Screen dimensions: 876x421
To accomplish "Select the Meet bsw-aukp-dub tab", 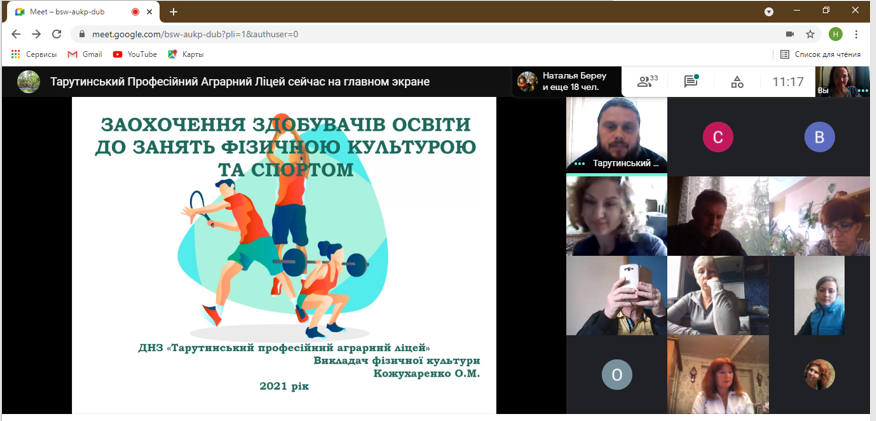I will pyautogui.click(x=70, y=11).
